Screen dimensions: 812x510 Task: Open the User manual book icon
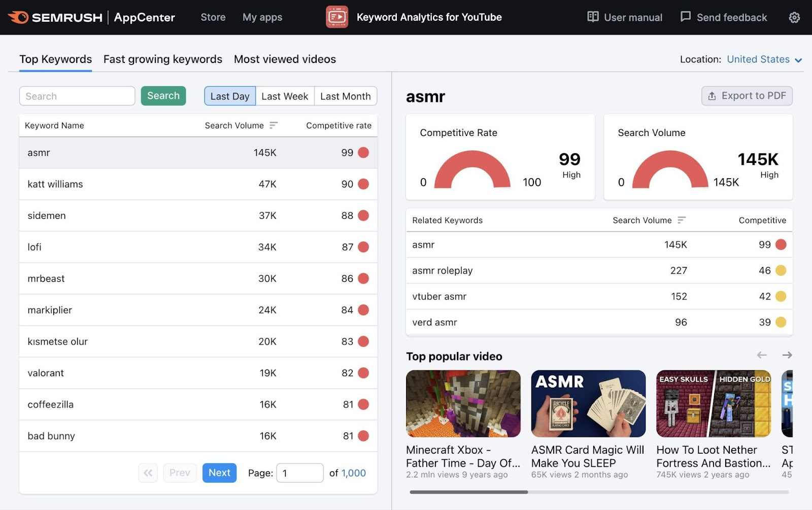click(x=593, y=17)
